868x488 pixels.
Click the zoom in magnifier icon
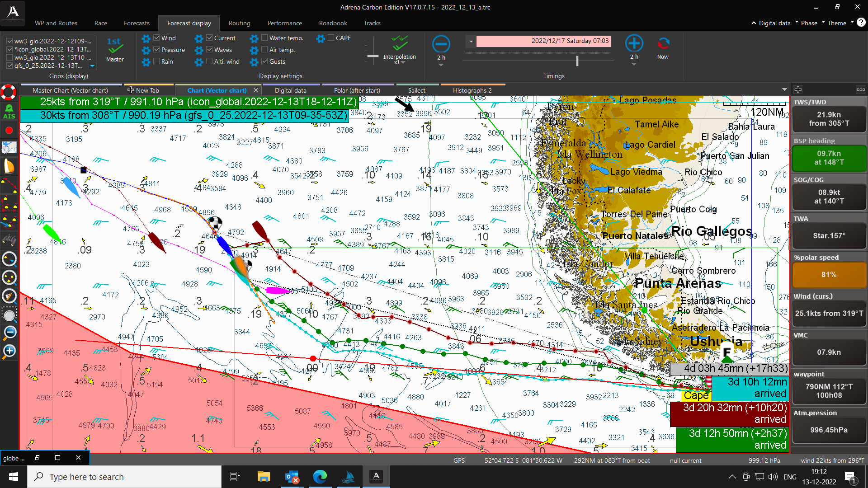[x=9, y=351]
